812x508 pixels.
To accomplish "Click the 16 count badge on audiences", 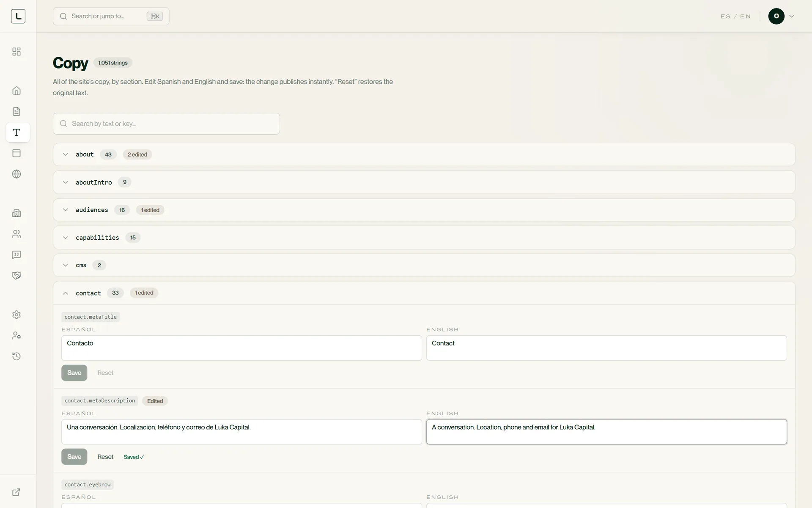I will click(x=122, y=210).
